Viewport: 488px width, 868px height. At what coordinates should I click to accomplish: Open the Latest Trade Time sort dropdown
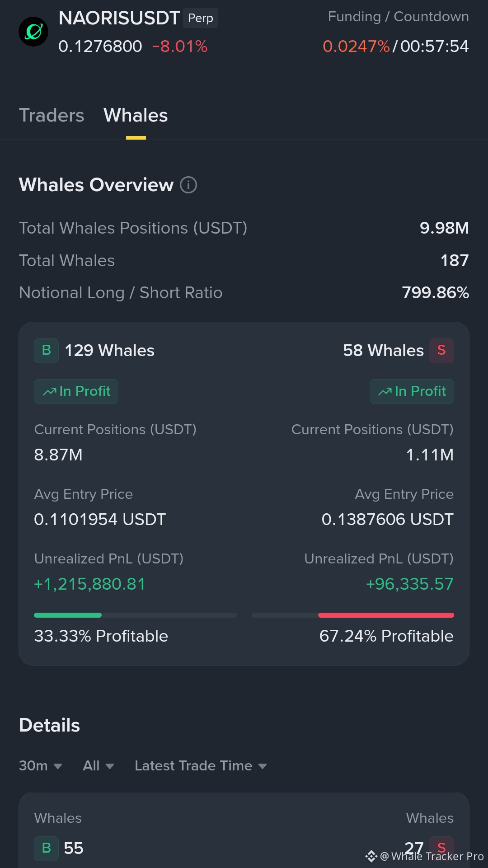(x=201, y=766)
